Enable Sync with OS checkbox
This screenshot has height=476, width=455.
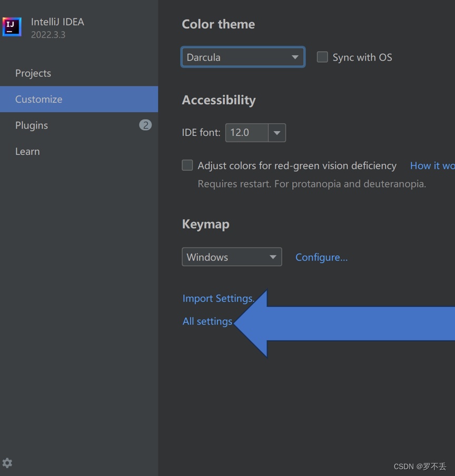322,57
